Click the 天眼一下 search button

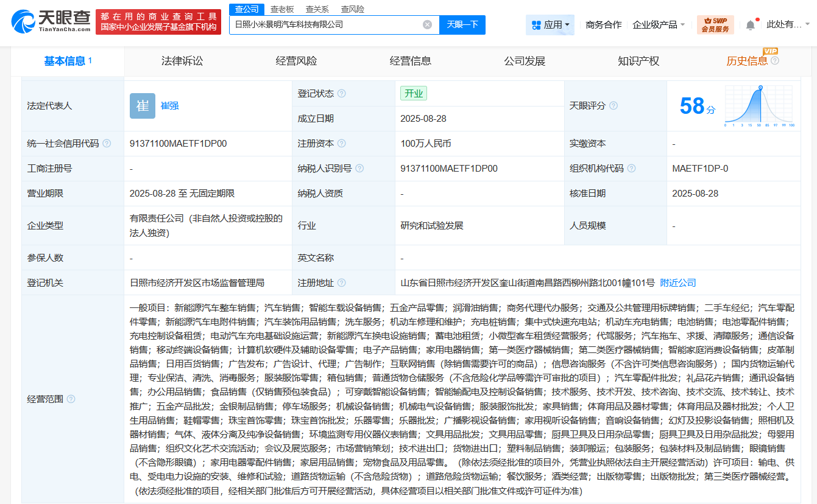pos(463,24)
